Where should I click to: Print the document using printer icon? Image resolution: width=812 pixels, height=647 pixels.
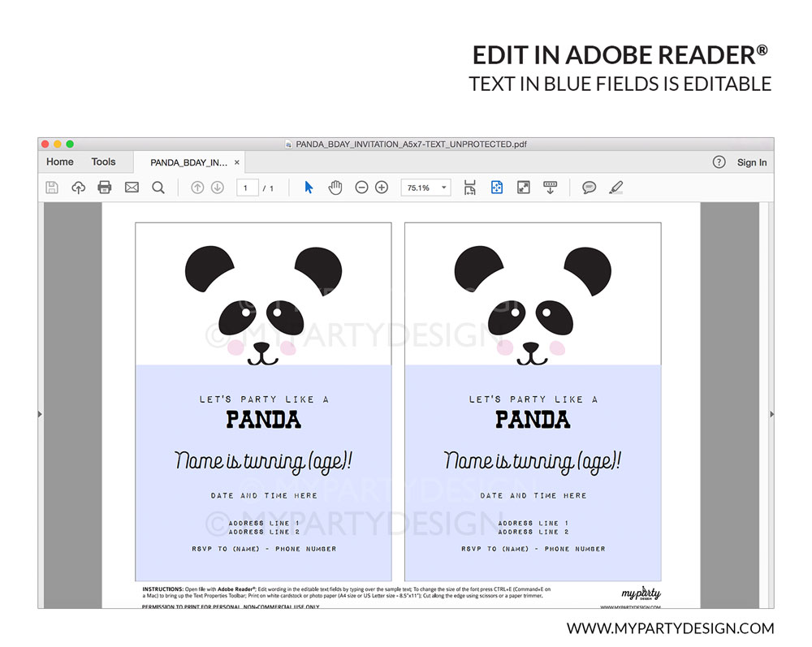pyautogui.click(x=105, y=188)
